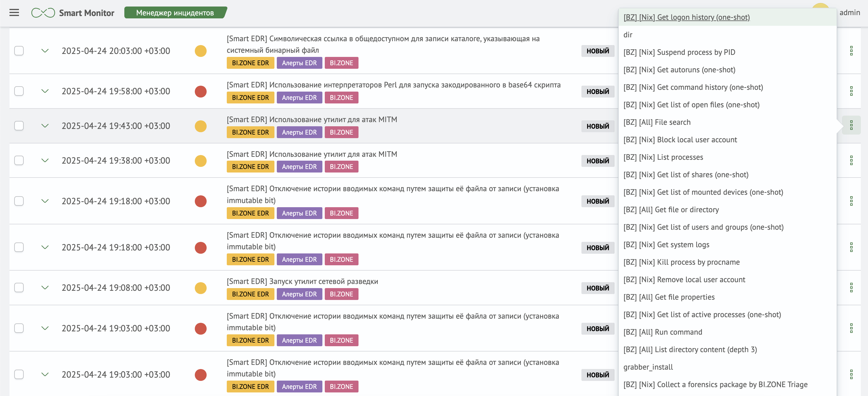The height and width of the screenshot is (396, 868).
Task: Select checkbox for 19:43:00 incident
Action: coord(19,126)
